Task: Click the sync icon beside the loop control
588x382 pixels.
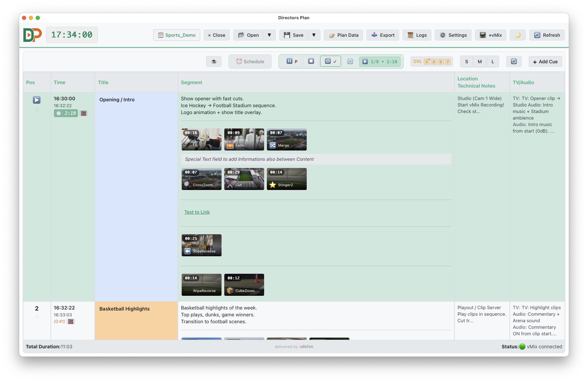Action: (x=350, y=62)
